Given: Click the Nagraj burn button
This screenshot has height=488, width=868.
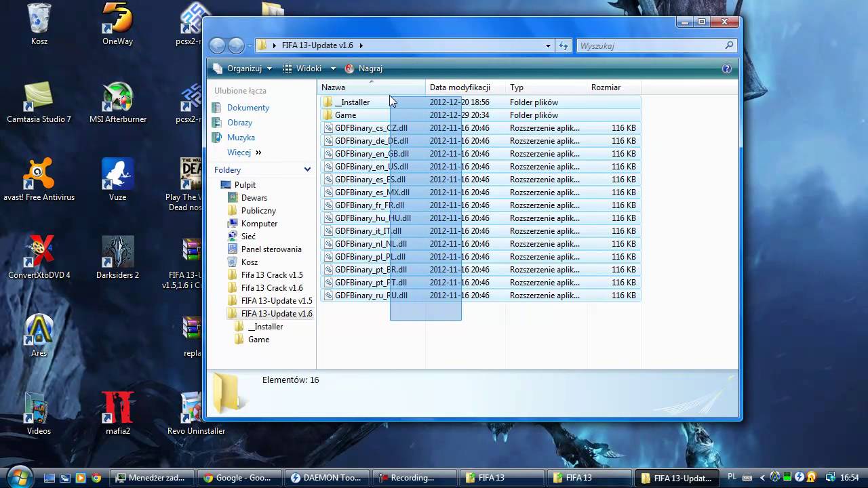Looking at the screenshot, I should click(364, 68).
